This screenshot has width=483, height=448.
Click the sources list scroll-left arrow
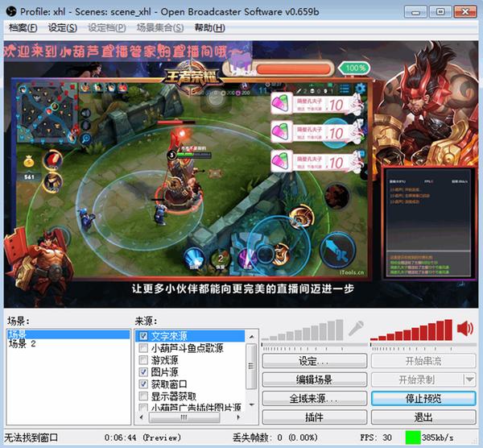tap(142, 417)
